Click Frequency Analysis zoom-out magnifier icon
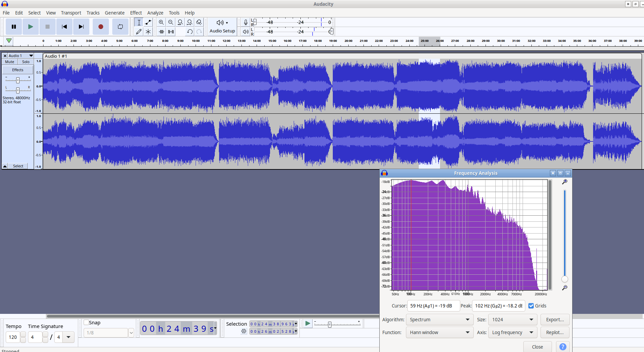 (x=565, y=288)
